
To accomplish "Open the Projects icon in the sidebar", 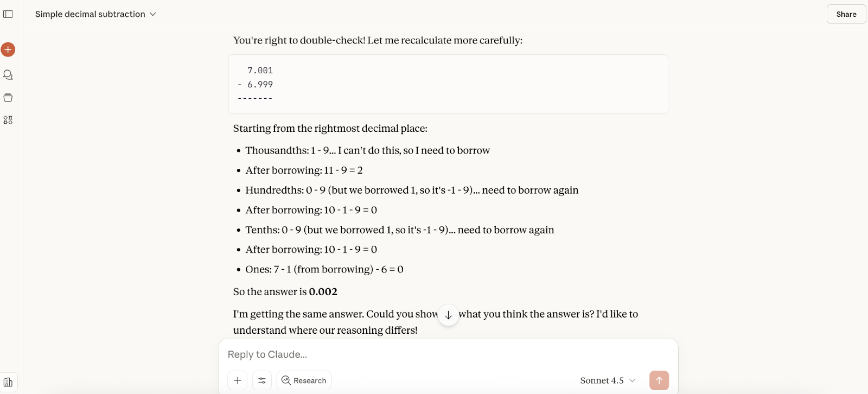I will coord(8,98).
